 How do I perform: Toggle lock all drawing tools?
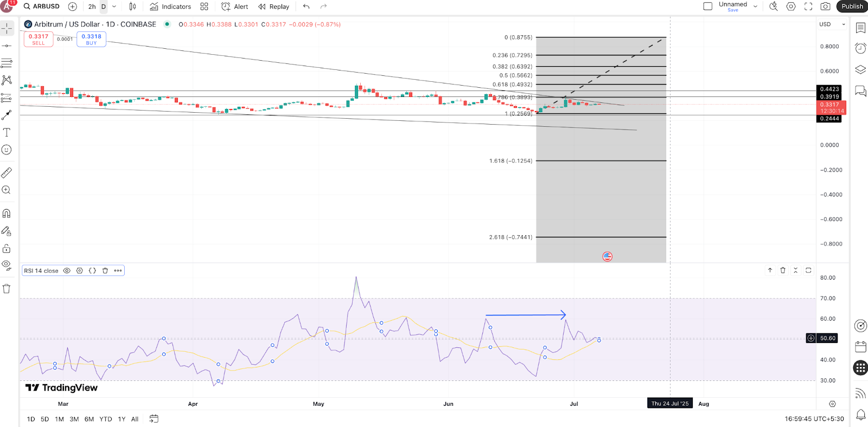(7, 249)
